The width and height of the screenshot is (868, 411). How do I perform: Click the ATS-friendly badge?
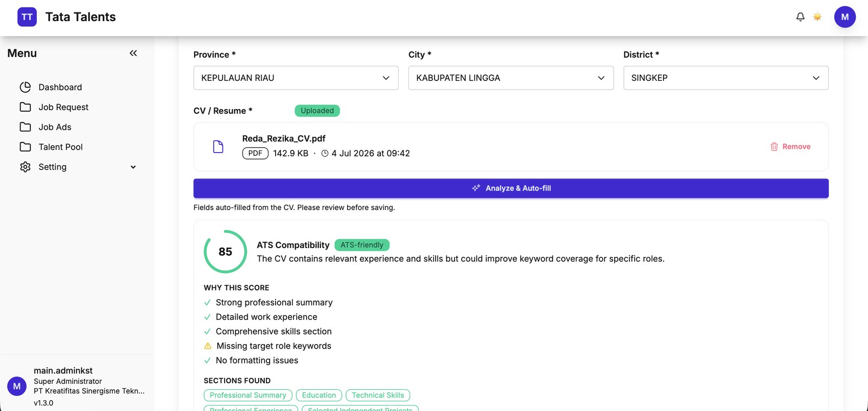point(362,245)
